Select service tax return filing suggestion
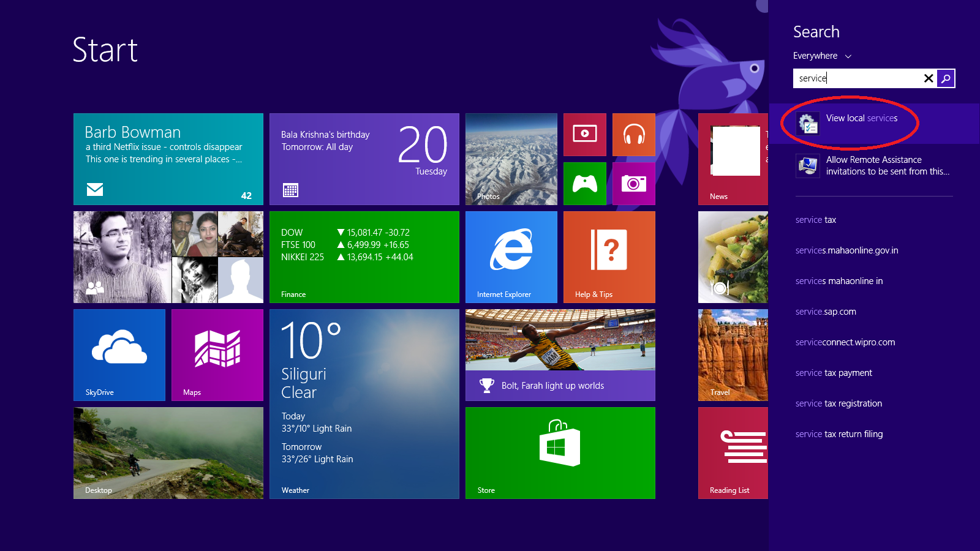 pyautogui.click(x=839, y=434)
